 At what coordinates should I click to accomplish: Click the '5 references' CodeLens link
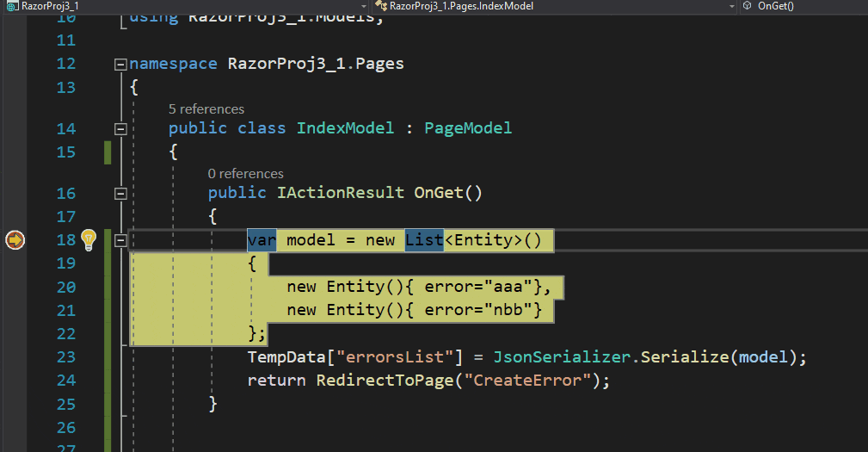pos(206,109)
